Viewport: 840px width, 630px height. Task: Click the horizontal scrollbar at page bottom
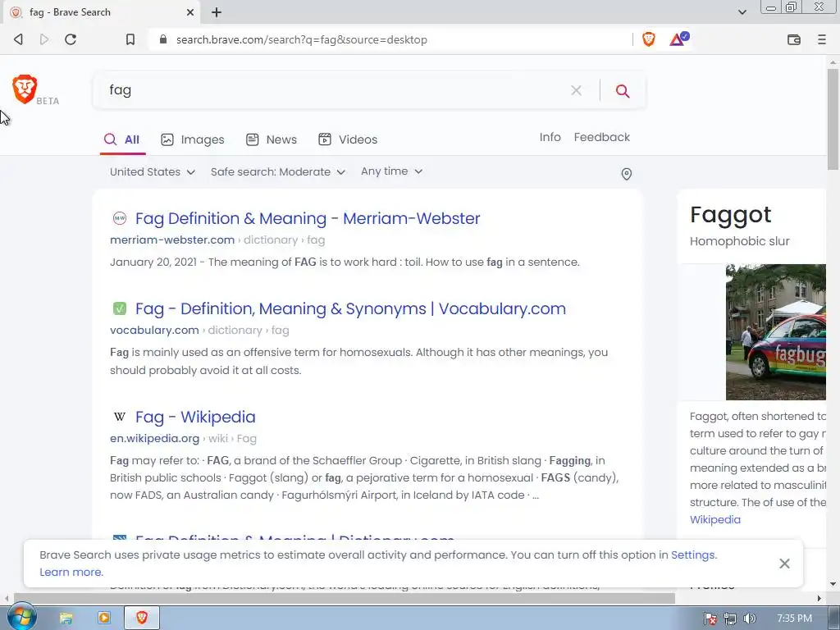pyautogui.click(x=344, y=598)
